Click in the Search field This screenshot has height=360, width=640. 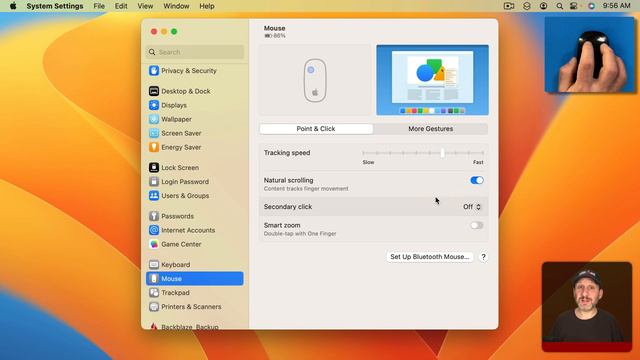point(195,52)
